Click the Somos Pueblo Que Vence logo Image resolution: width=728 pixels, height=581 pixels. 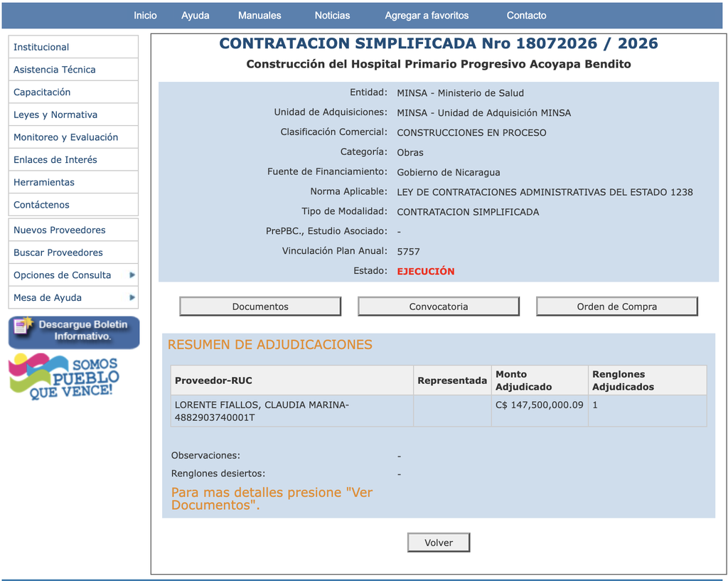tap(64, 376)
